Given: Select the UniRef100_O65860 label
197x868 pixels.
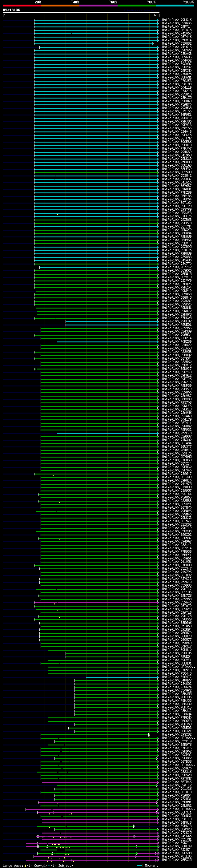Looking at the screenshot, I should pyautogui.click(x=176, y=294).
